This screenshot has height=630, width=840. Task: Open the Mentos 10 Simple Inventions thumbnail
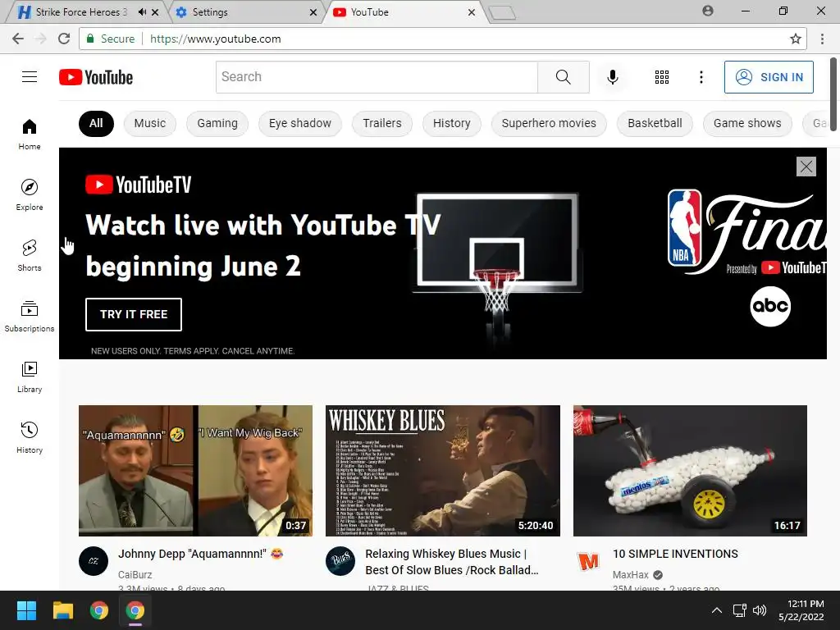click(690, 470)
